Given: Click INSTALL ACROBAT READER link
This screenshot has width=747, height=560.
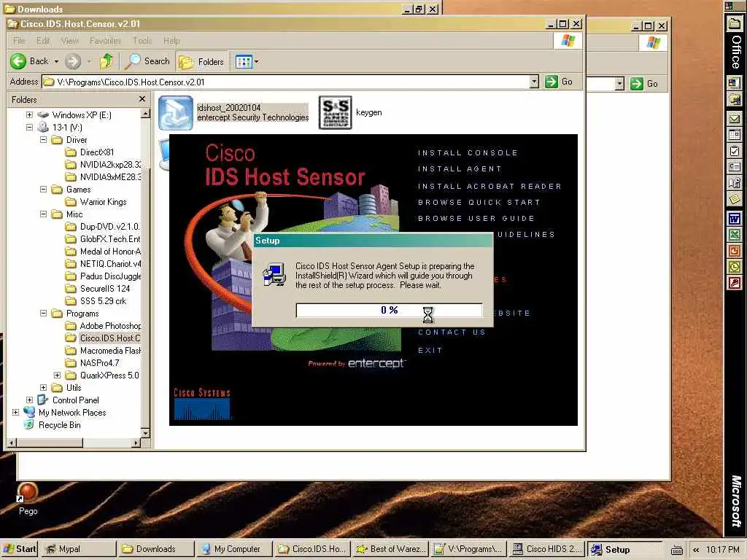Looking at the screenshot, I should [489, 186].
